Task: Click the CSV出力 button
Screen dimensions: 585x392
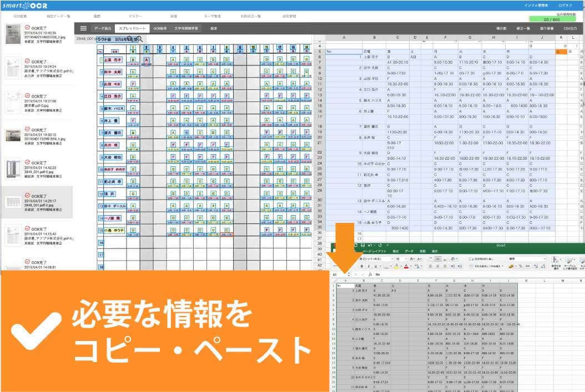Action: pyautogui.click(x=570, y=28)
